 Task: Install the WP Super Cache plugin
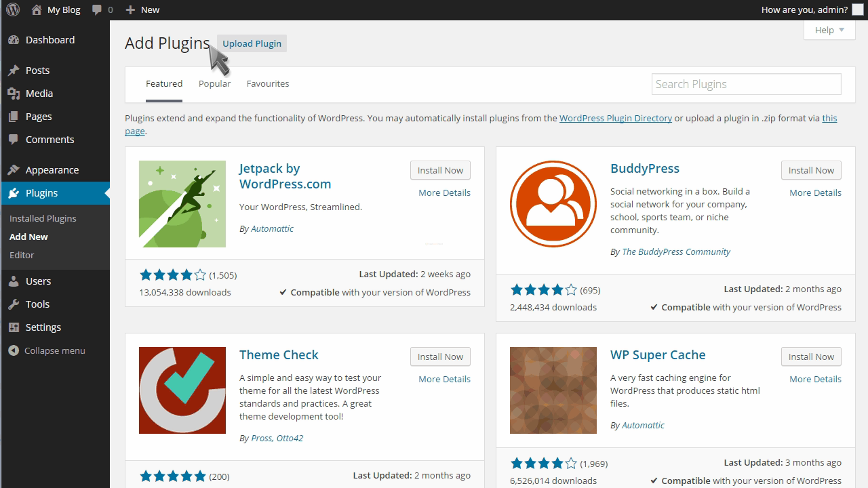coord(811,357)
